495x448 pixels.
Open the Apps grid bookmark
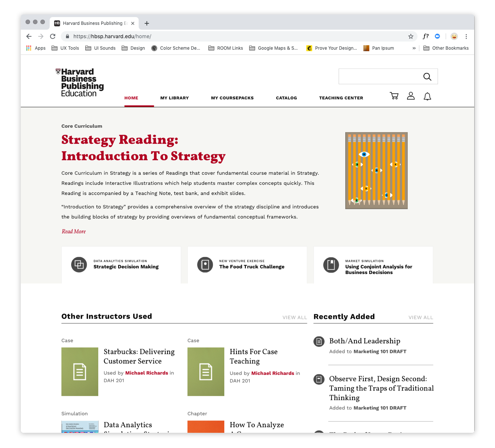coord(36,48)
